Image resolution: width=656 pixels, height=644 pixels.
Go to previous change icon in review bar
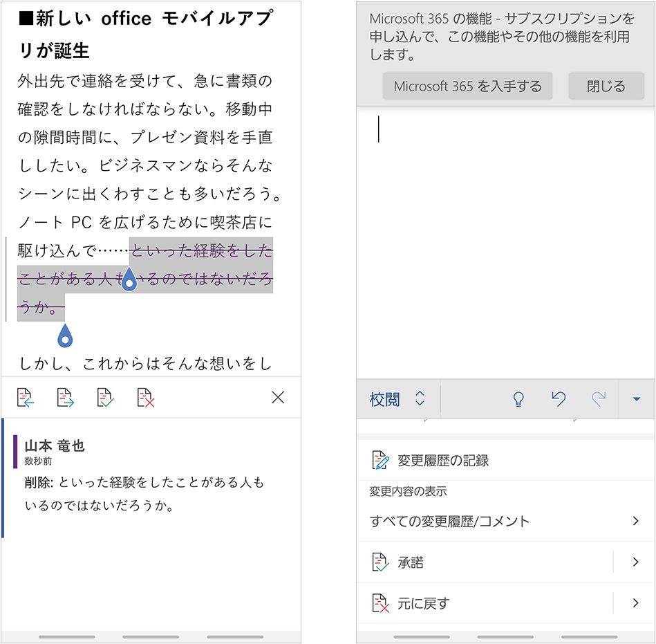tap(25, 397)
